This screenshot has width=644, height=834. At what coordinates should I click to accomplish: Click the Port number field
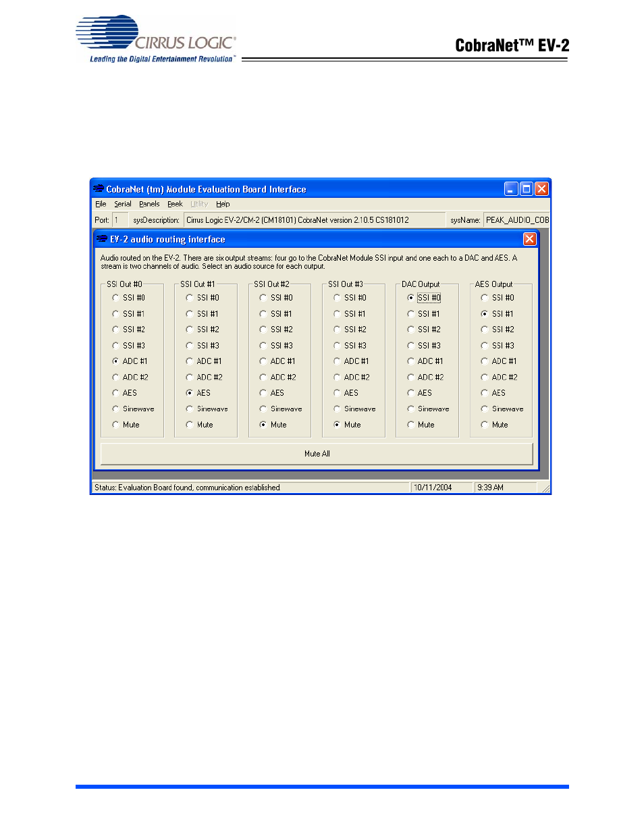coord(120,220)
